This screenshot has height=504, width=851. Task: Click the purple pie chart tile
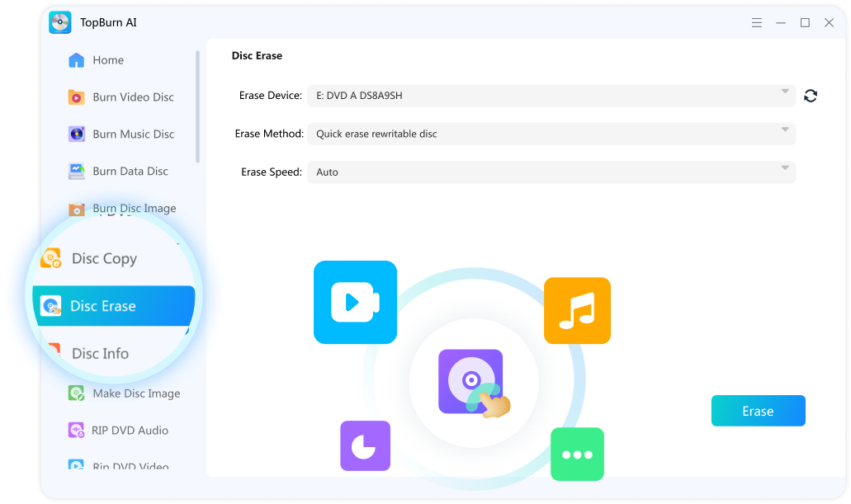coord(365,445)
